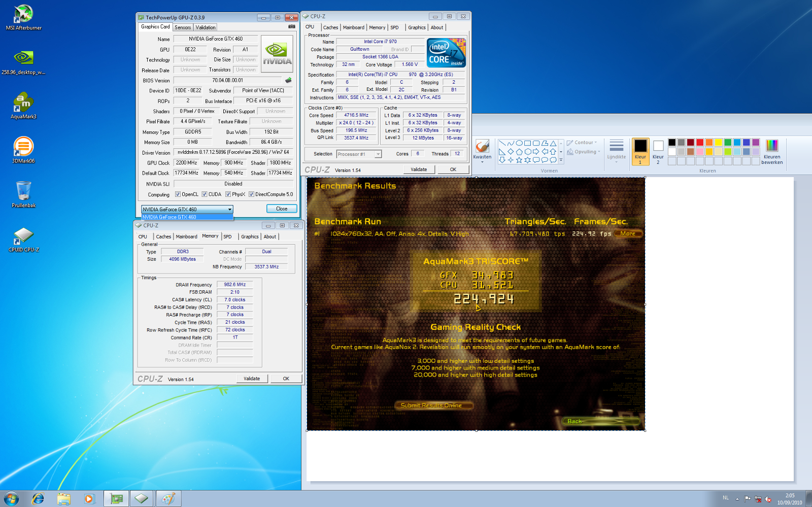Click Validate in lower CPU-Z window
Viewport: 812px width, 507px height.
coord(252,379)
